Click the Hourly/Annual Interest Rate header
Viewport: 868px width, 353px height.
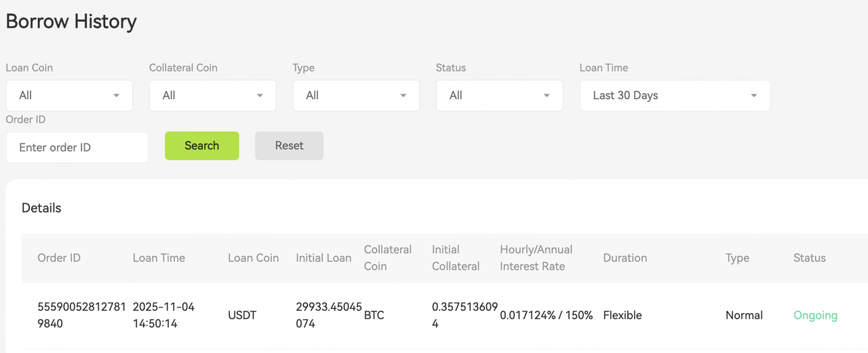click(536, 258)
